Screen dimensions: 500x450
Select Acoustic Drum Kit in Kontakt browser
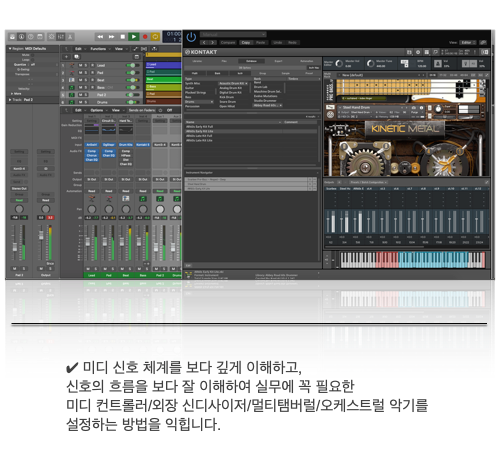tap(232, 83)
